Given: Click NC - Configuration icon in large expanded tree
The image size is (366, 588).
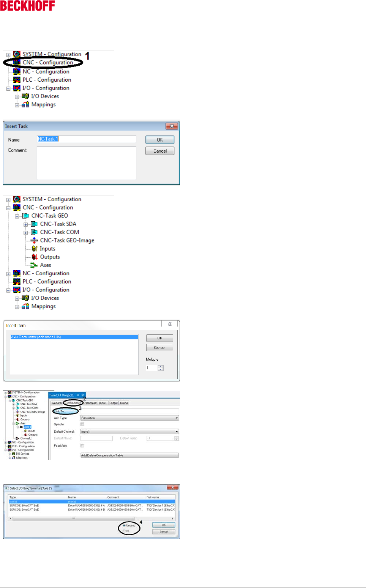Looking at the screenshot, I should pos(17,273).
